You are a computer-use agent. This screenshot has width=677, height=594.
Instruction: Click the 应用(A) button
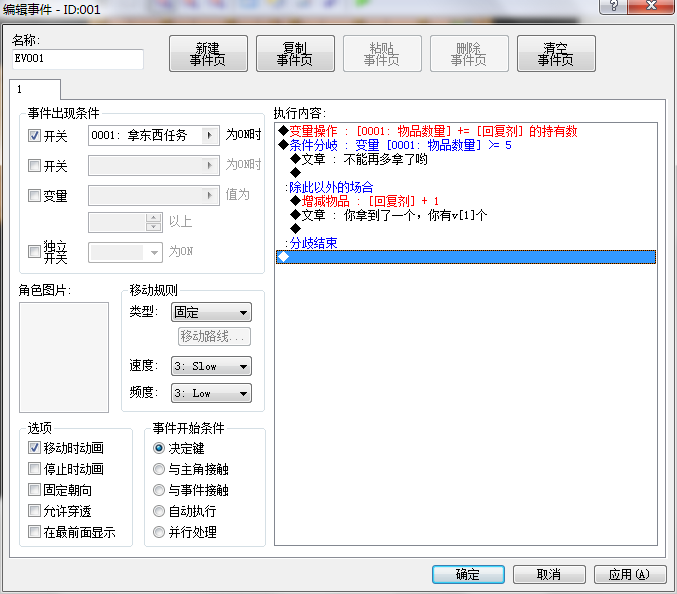630,574
